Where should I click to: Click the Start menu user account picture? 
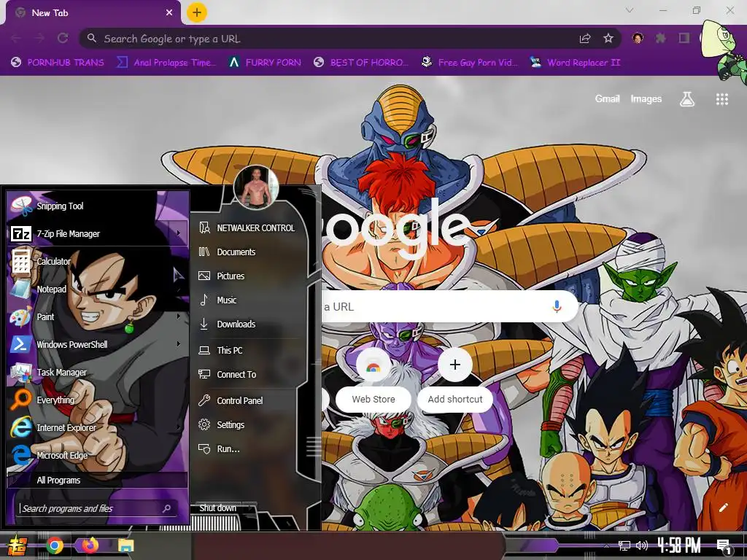tap(256, 187)
